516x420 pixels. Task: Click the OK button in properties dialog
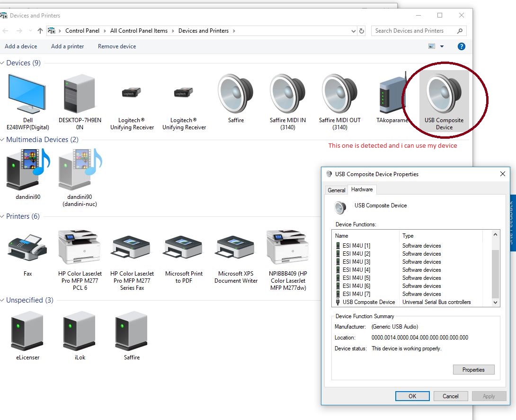click(412, 396)
